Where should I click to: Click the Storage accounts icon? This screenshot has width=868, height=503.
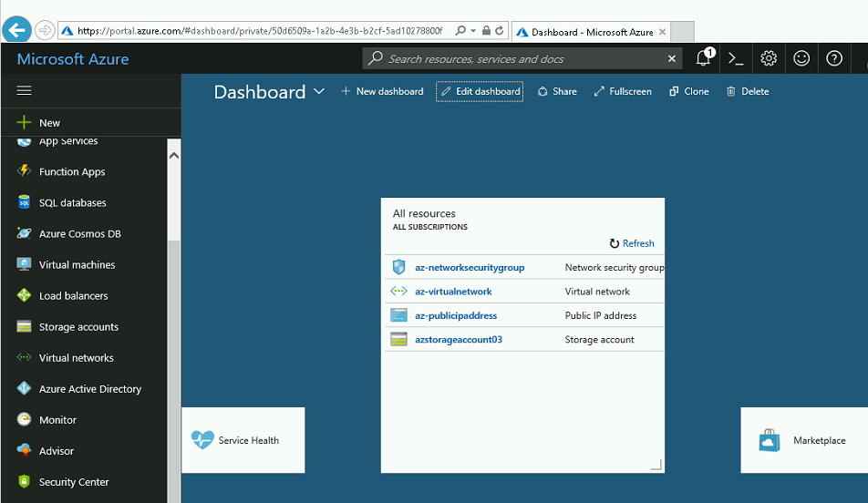click(24, 326)
